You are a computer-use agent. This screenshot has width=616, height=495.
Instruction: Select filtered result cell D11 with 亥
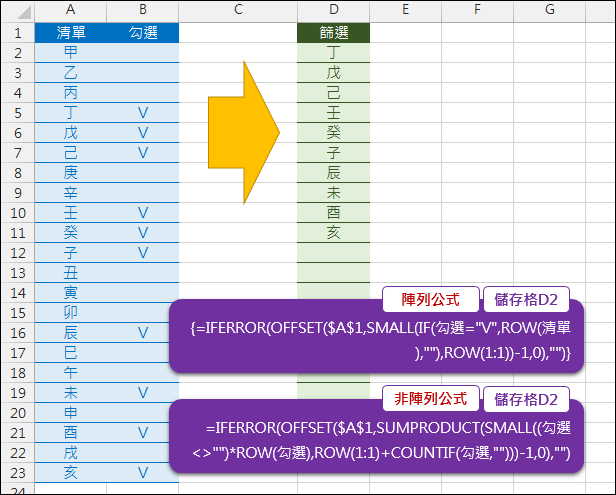coord(334,233)
